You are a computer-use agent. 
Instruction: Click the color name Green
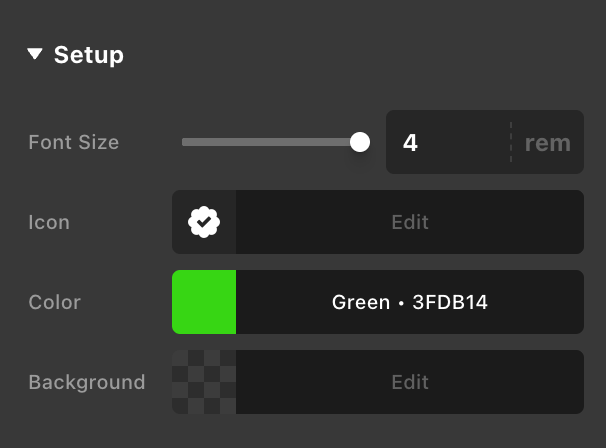click(360, 302)
